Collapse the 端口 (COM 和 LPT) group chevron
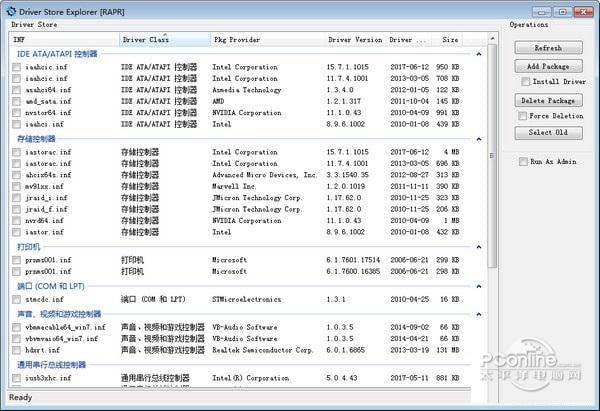The width and height of the screenshot is (600, 411). point(479,286)
